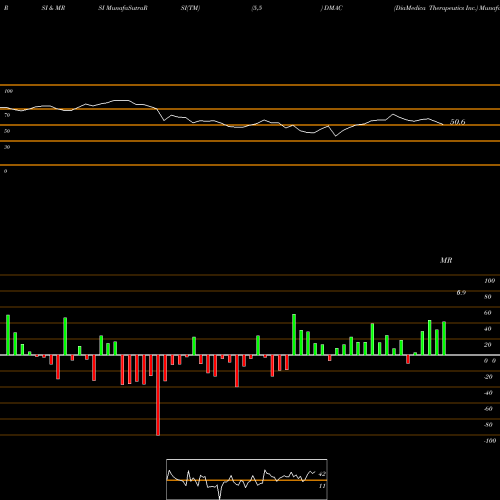Click the MR label above the histogram

click(x=446, y=260)
